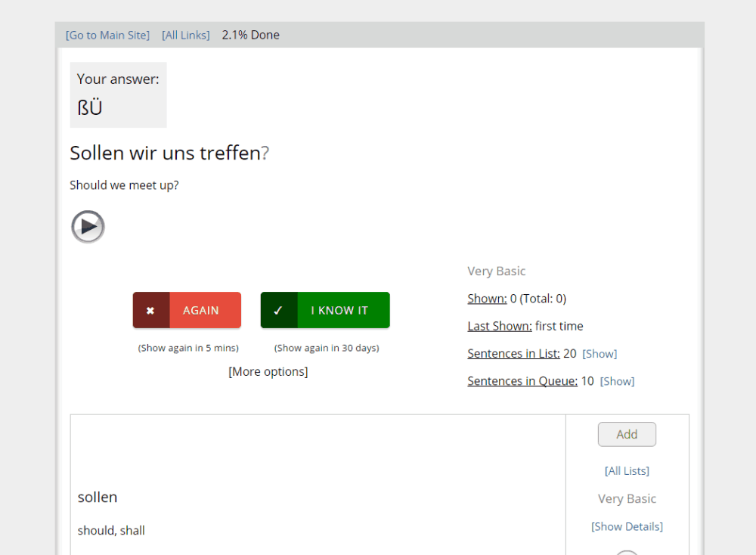Click the word 'sollen' in vocabulary box
This screenshot has width=756, height=555.
[98, 497]
